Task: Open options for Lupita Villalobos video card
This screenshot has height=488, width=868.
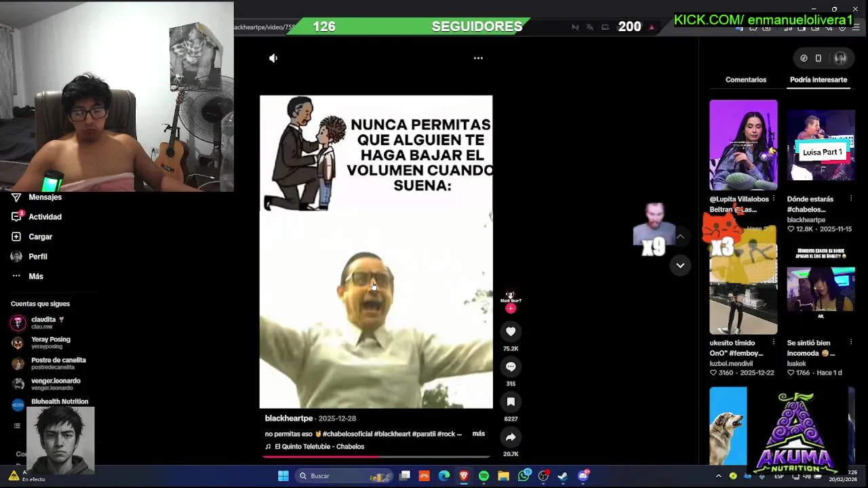Action: [x=773, y=199]
